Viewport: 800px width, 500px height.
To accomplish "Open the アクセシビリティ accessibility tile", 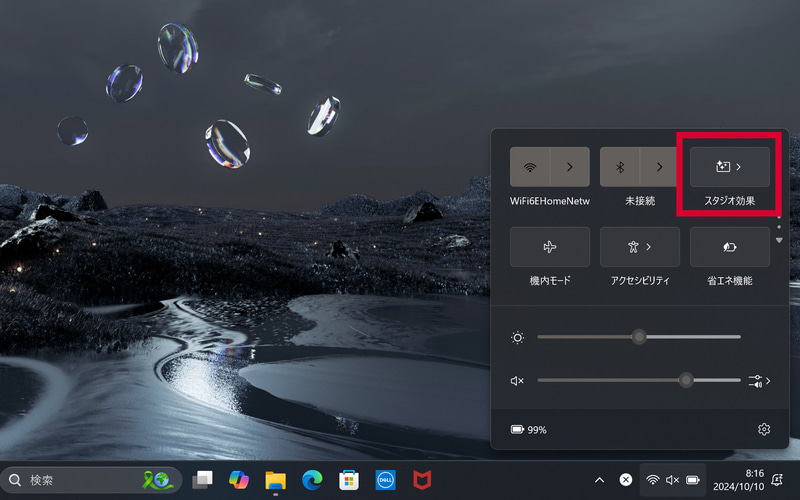I will (640, 247).
